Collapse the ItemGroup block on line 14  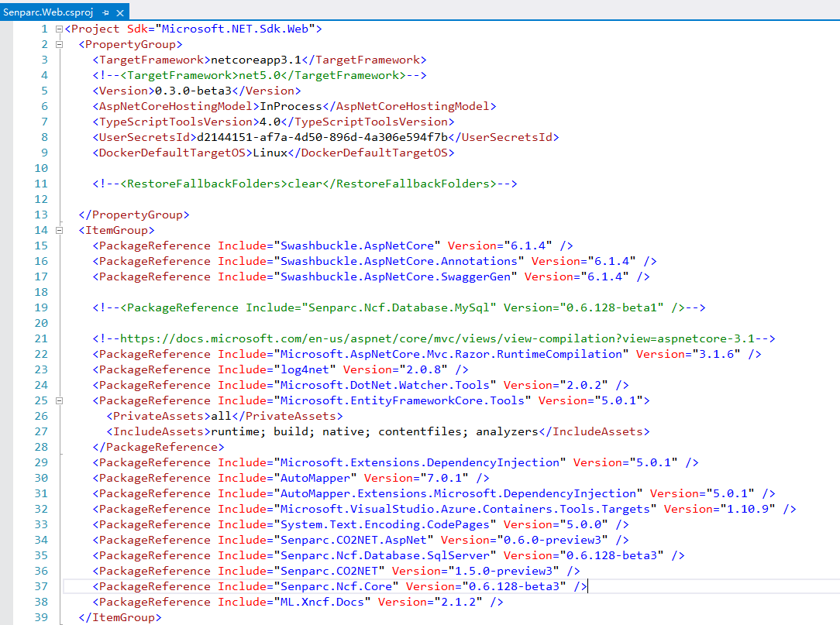pyautogui.click(x=60, y=230)
